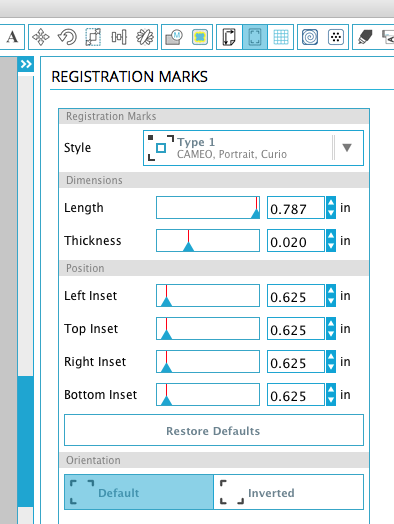Open the Design Page Settings icon

coord(229,37)
